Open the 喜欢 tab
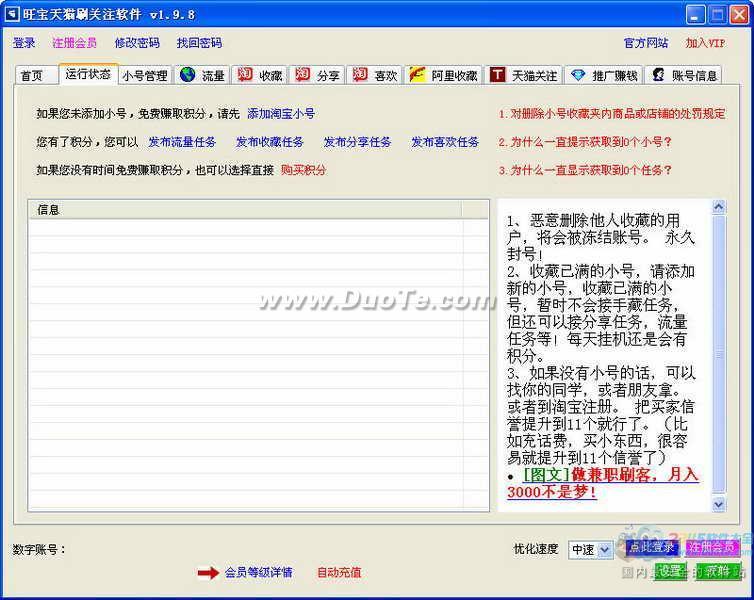Image resolution: width=754 pixels, height=600 pixels. coord(375,75)
